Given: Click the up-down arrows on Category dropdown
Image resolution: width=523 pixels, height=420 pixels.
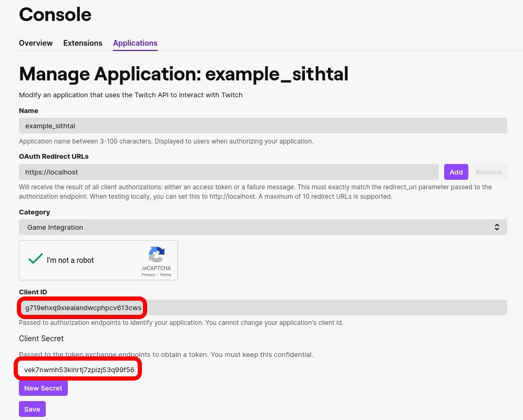Looking at the screenshot, I should click(x=497, y=227).
